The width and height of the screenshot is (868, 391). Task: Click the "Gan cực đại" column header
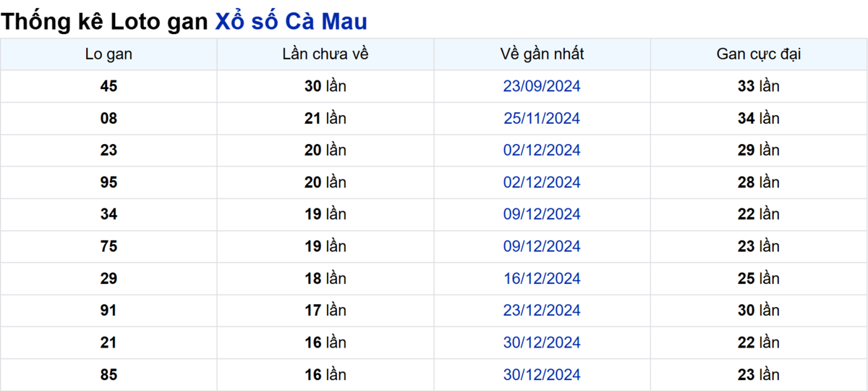[x=759, y=54]
